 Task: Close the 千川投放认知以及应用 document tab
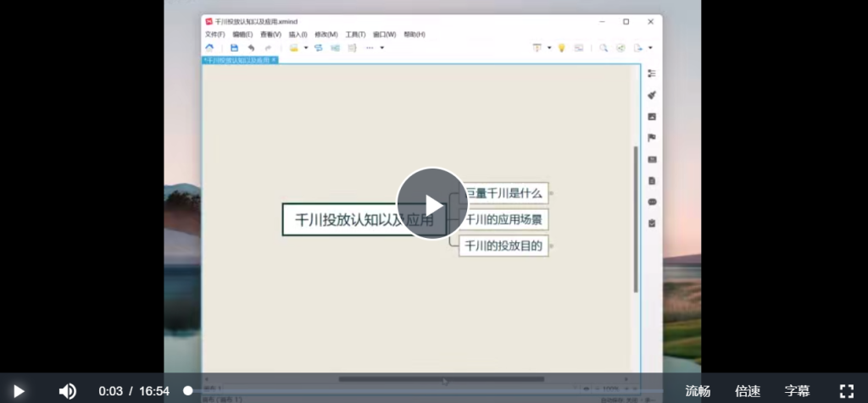point(274,60)
